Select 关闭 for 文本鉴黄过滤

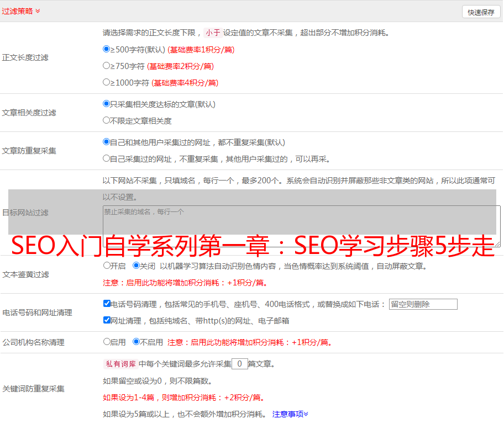[x=136, y=266]
